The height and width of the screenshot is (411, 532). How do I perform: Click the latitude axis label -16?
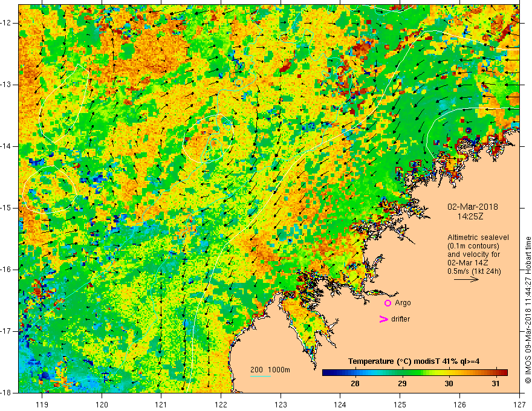click(5, 270)
